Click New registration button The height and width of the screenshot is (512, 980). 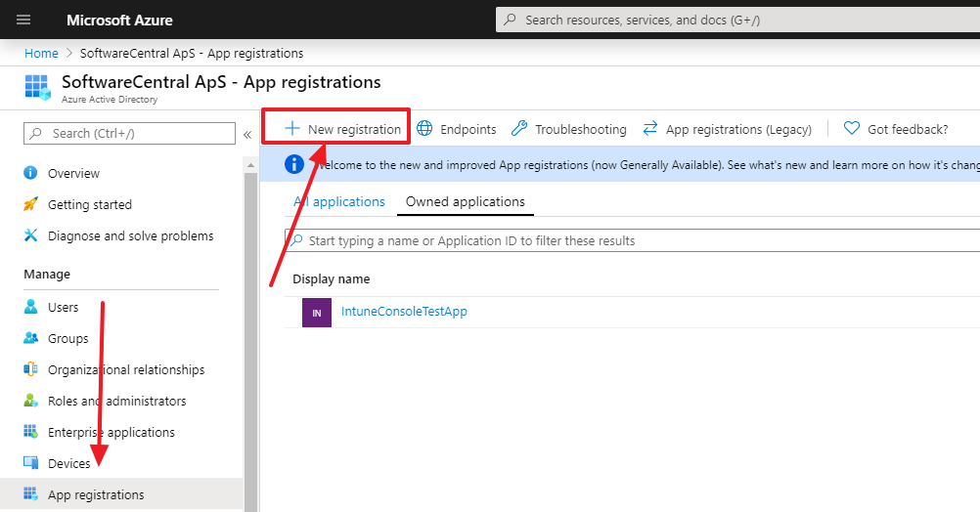pos(342,129)
